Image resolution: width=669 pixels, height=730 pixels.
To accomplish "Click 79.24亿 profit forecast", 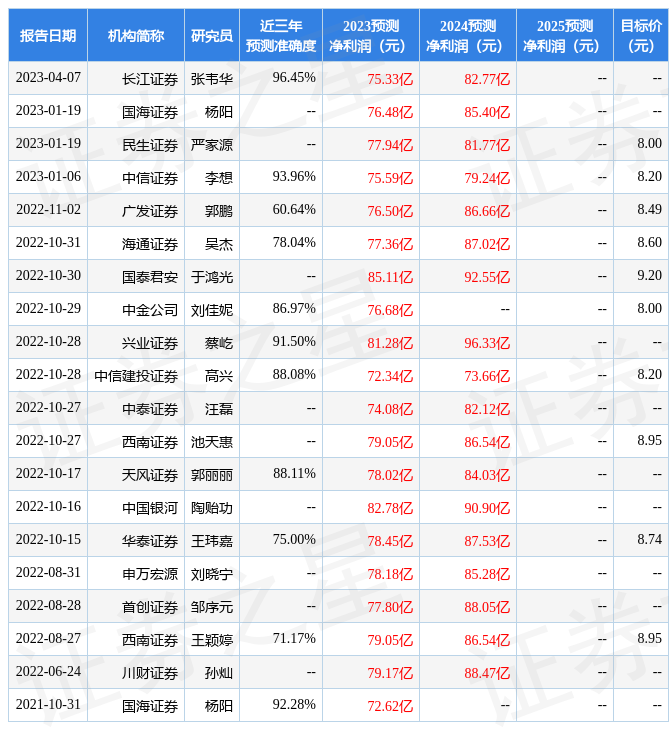I will coord(487,178).
